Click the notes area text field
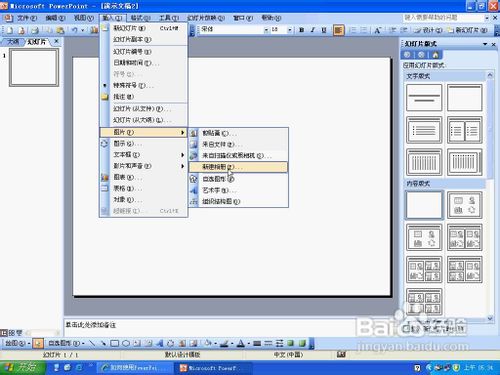The width and height of the screenshot is (500, 375). tap(209, 327)
